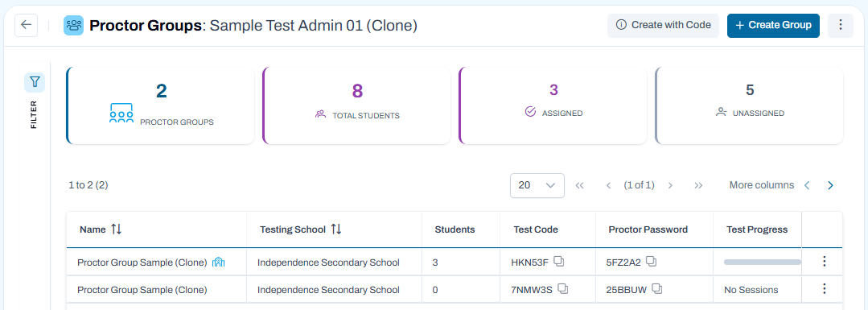Sort by Testing School column arrows
This screenshot has width=868, height=310.
tap(336, 229)
